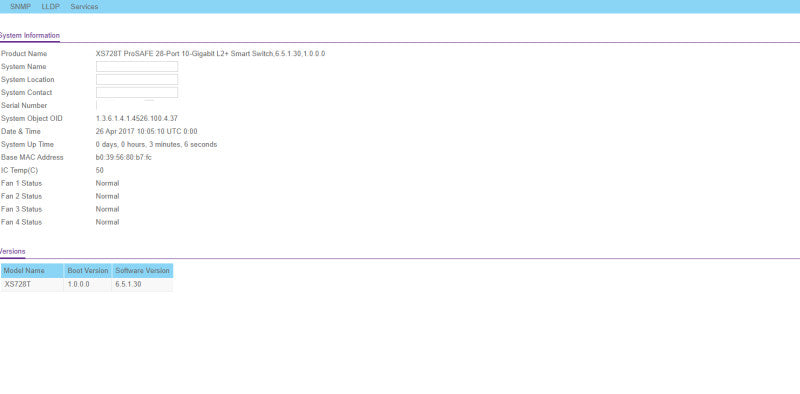Select the boot version cell 1.0.0.0
This screenshot has width=800, height=394.
point(88,284)
